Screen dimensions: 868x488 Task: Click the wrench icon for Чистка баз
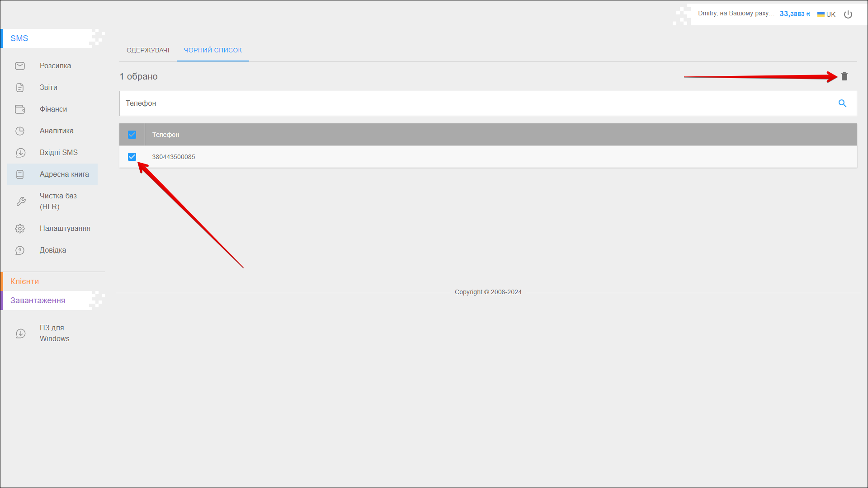click(x=21, y=202)
